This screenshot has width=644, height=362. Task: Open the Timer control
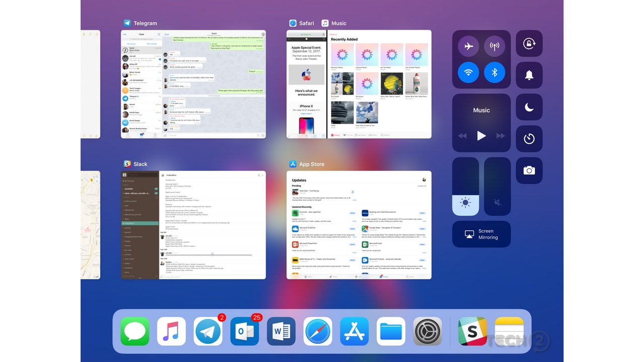(x=529, y=139)
